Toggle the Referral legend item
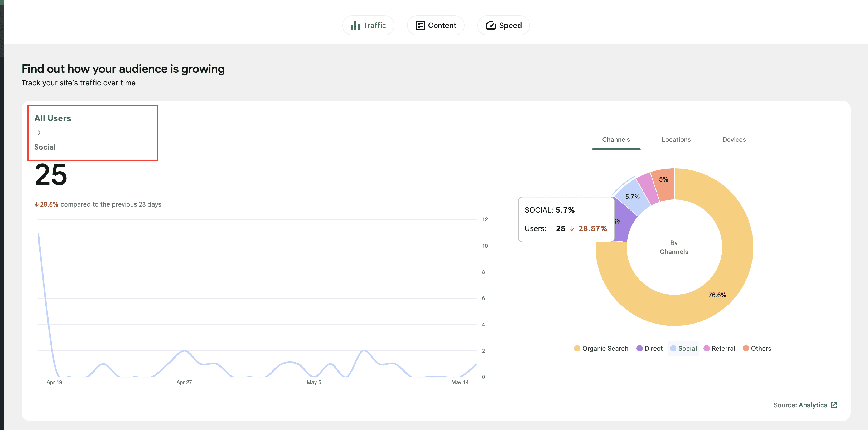868x430 pixels. coord(719,348)
